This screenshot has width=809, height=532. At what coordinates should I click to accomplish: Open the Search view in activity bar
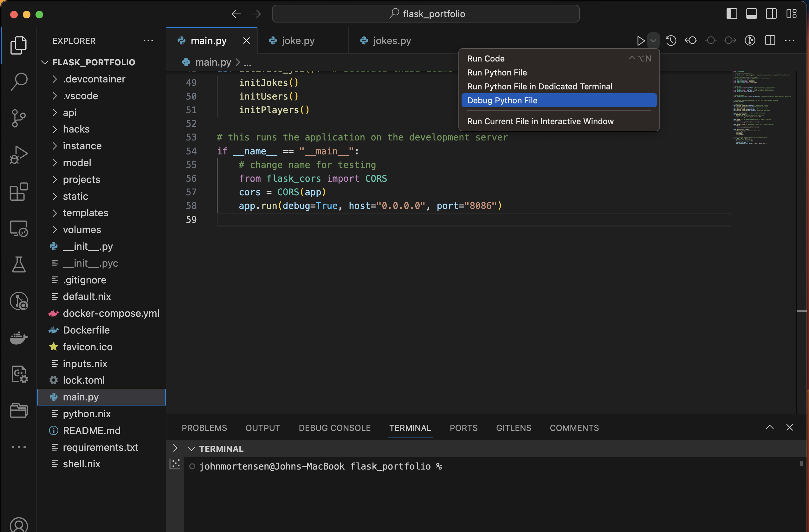[x=19, y=81]
